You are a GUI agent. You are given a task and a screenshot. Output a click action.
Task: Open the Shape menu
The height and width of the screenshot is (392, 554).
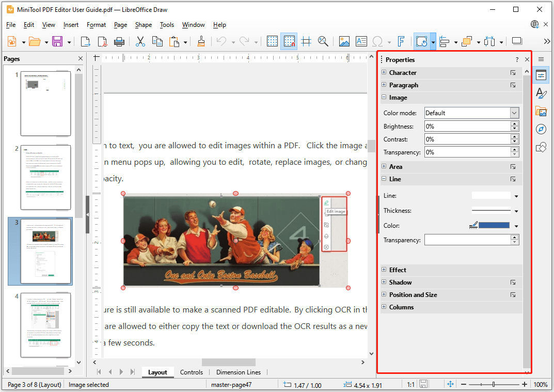(144, 25)
